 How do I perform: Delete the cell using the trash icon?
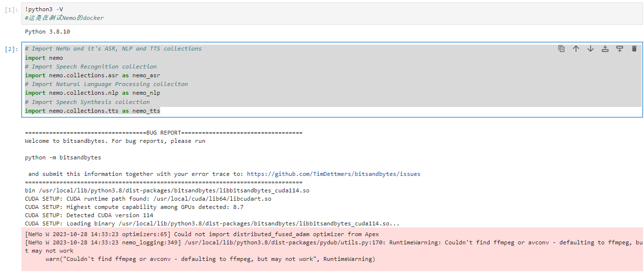pos(634,49)
